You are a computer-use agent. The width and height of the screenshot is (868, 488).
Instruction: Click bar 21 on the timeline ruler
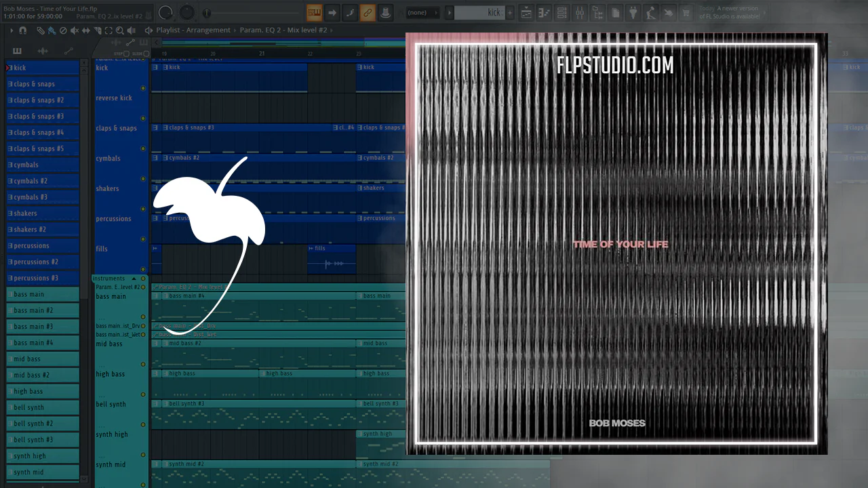point(262,54)
